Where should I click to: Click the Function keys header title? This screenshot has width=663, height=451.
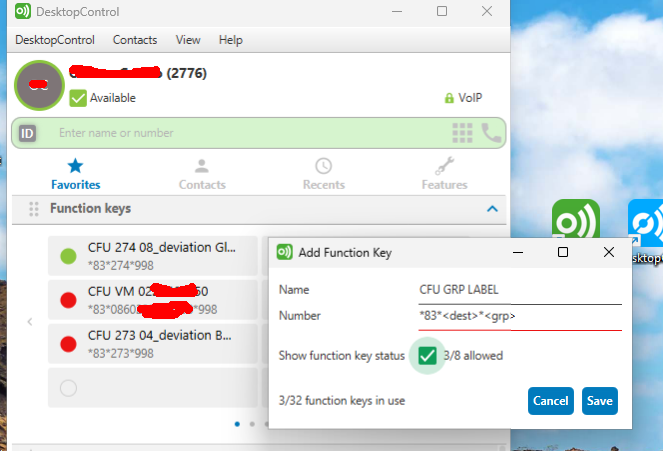coord(90,208)
